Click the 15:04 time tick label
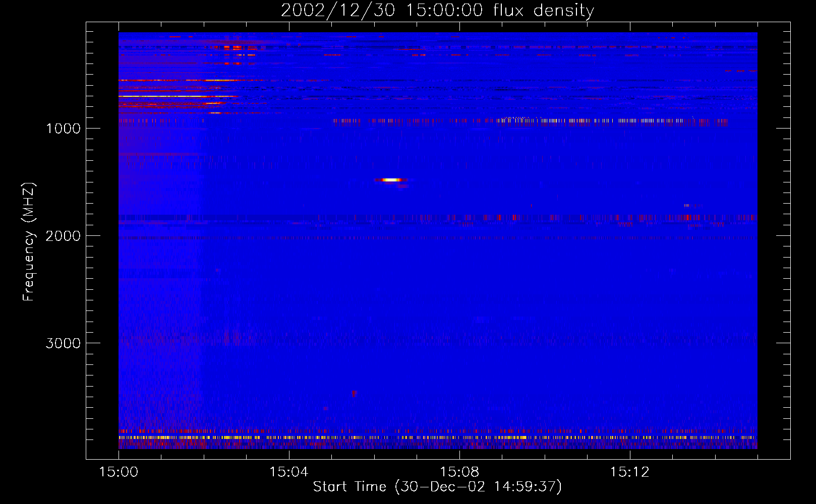The image size is (816, 504). 289,472
